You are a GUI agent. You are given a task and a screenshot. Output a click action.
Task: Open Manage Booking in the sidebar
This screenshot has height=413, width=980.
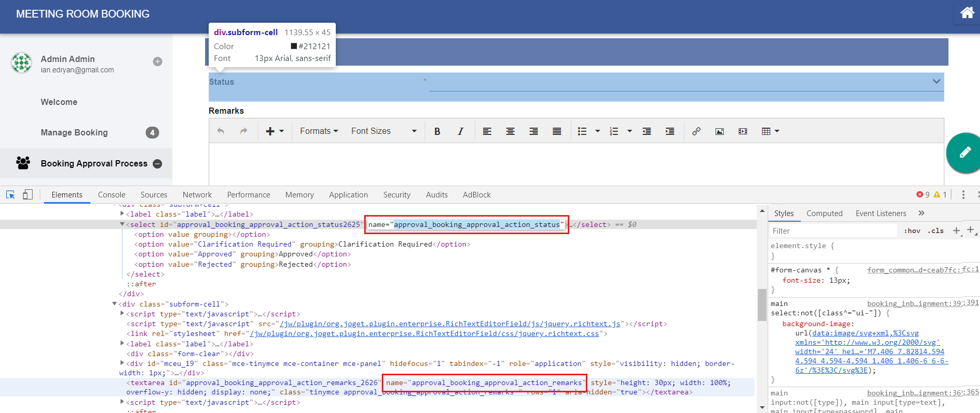[x=74, y=132]
